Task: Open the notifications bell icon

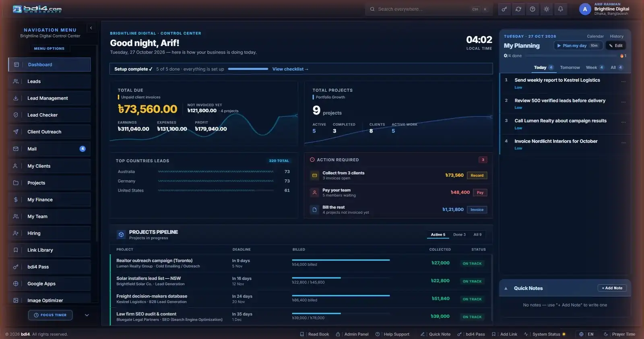Action: [x=560, y=9]
